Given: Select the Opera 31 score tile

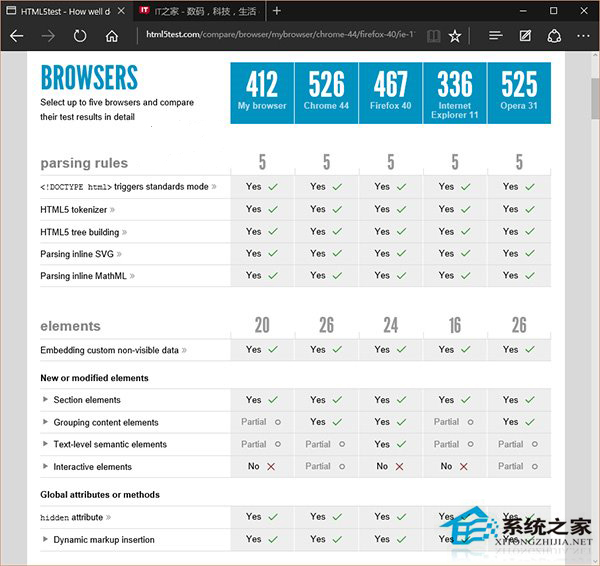Looking at the screenshot, I should (519, 93).
